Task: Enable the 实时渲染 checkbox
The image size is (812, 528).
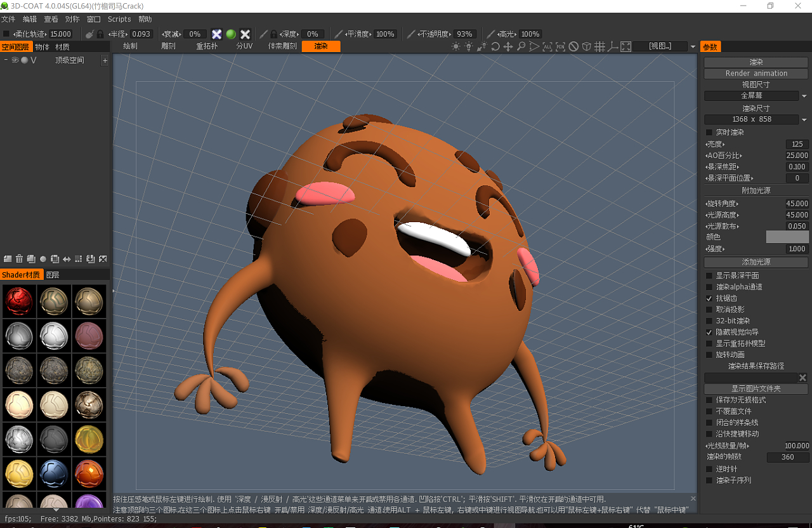Action: [x=709, y=133]
